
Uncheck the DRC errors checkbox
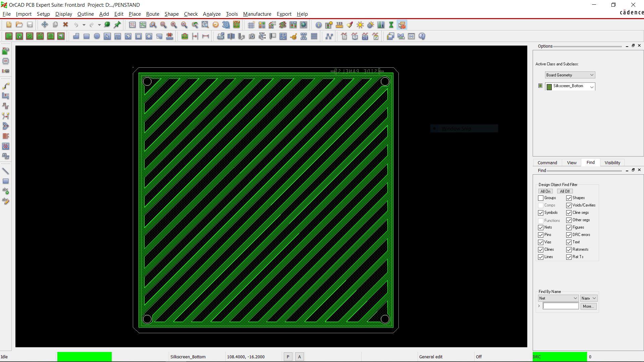[569, 235]
